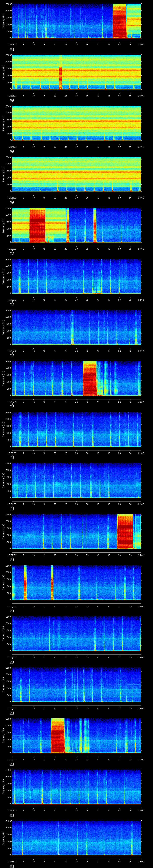Click the 10:32:00 start time label

coord(12,555)
